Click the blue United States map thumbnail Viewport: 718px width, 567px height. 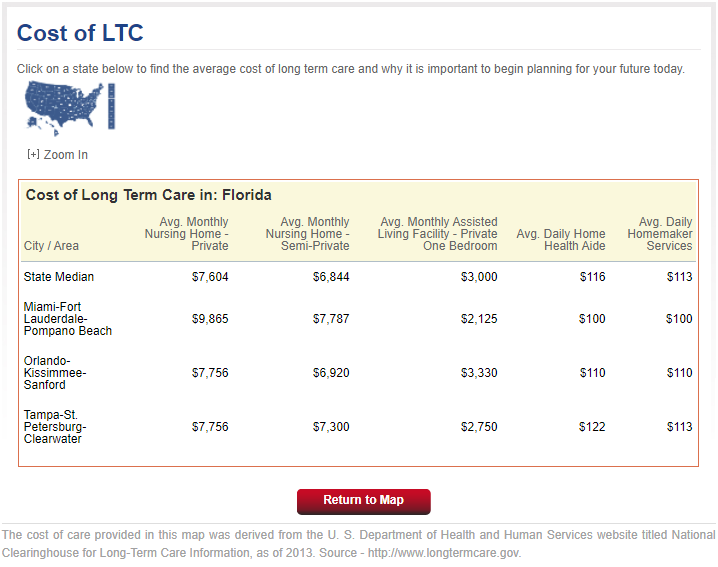pos(64,108)
